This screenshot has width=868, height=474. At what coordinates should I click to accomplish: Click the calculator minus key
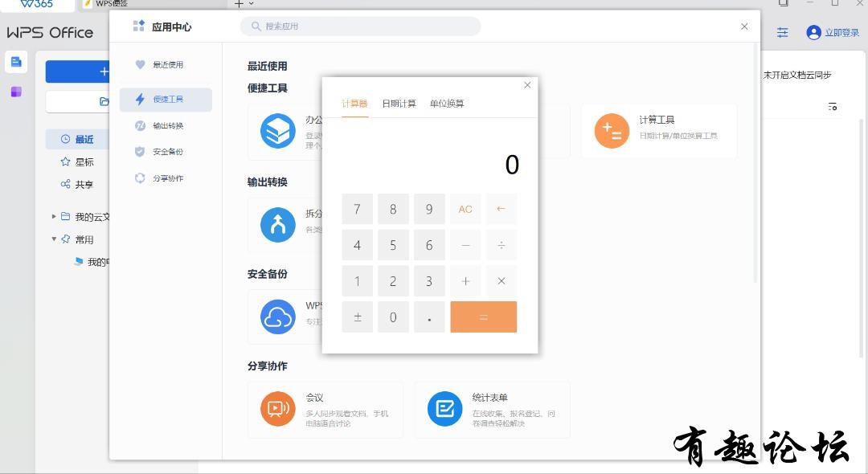tap(465, 245)
